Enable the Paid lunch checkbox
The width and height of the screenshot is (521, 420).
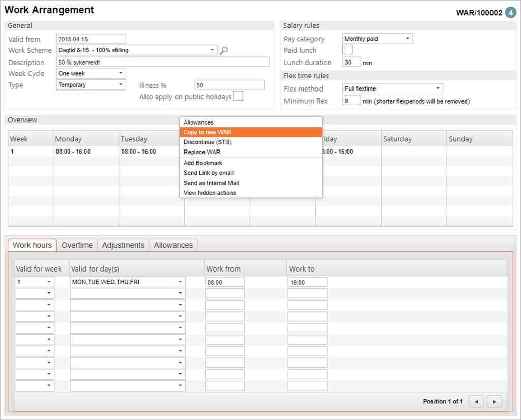(347, 50)
